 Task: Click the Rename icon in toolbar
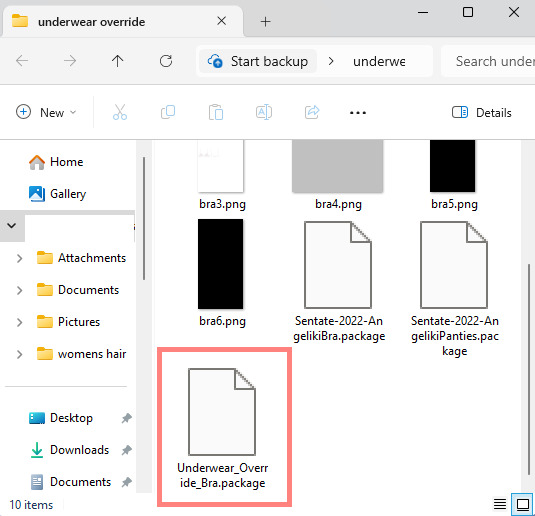[x=264, y=112]
